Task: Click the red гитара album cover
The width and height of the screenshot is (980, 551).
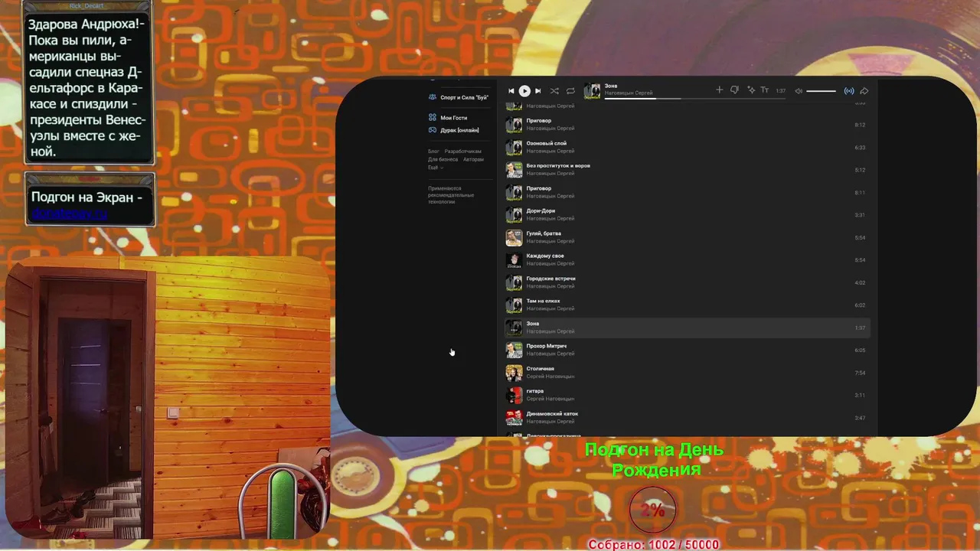Action: 514,396
